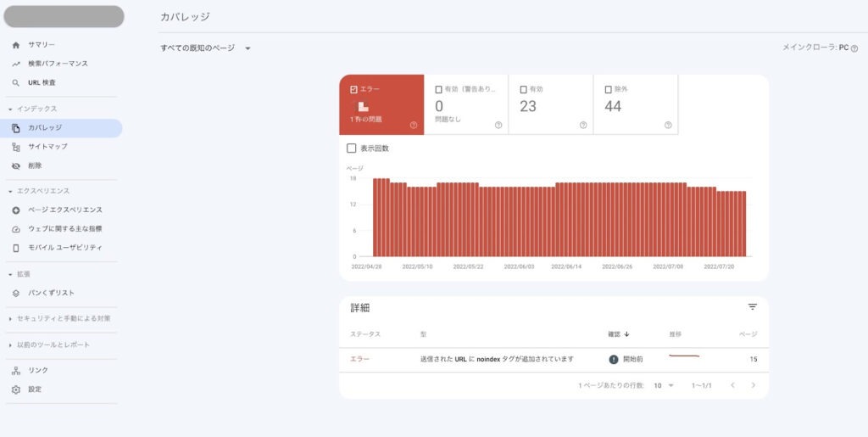868x437 pixels.
Task: Click the 確認 column sort arrow
Action: 626,334
